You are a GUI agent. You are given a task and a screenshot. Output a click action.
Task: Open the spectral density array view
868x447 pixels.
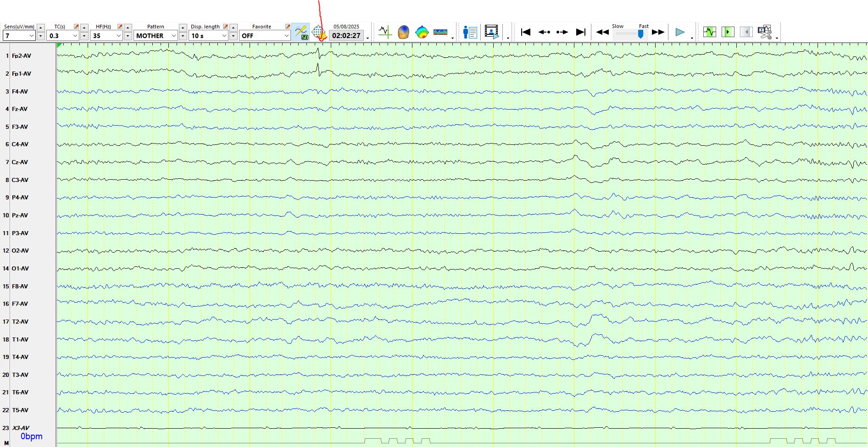(x=440, y=32)
